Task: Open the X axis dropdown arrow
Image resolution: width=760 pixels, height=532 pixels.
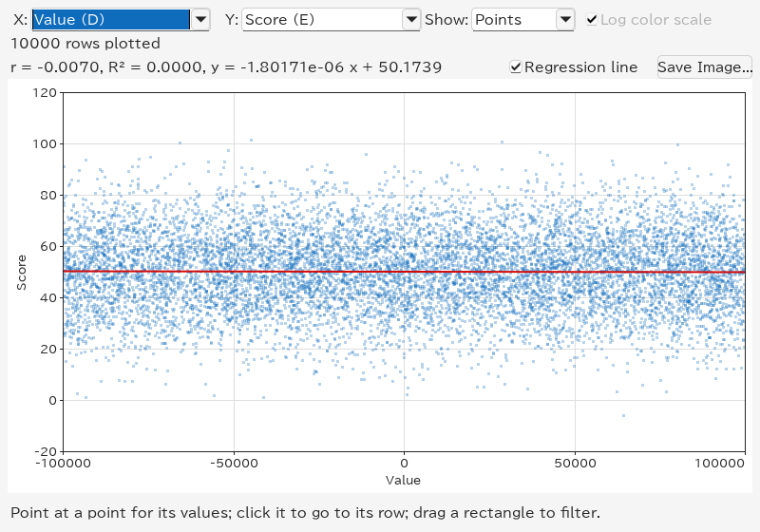Action: (x=200, y=20)
